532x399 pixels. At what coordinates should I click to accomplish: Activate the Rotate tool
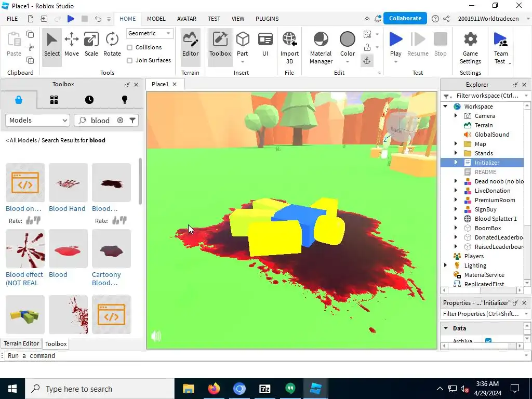click(112, 45)
